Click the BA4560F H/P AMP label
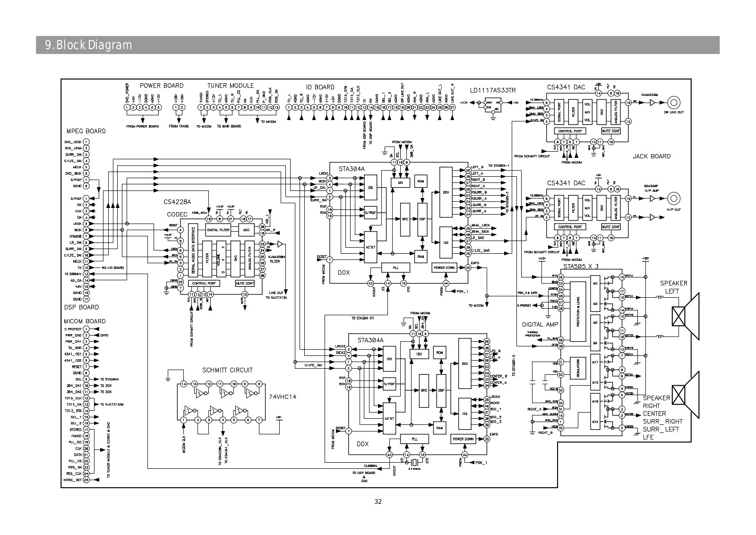 652,188
